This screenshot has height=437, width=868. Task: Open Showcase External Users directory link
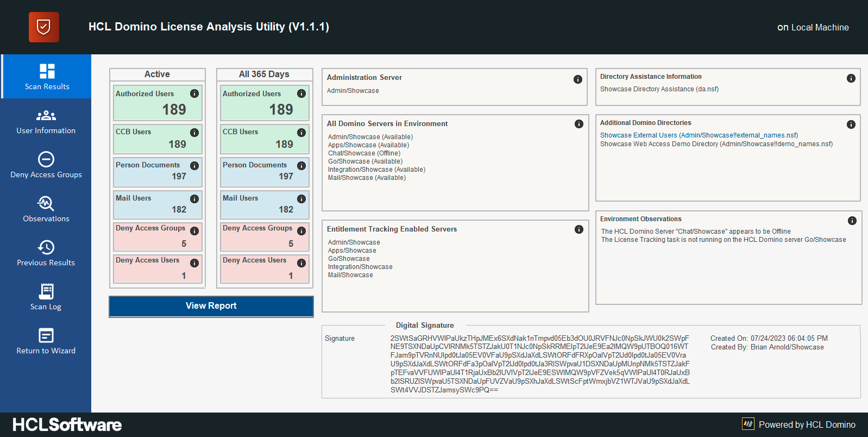click(x=699, y=135)
